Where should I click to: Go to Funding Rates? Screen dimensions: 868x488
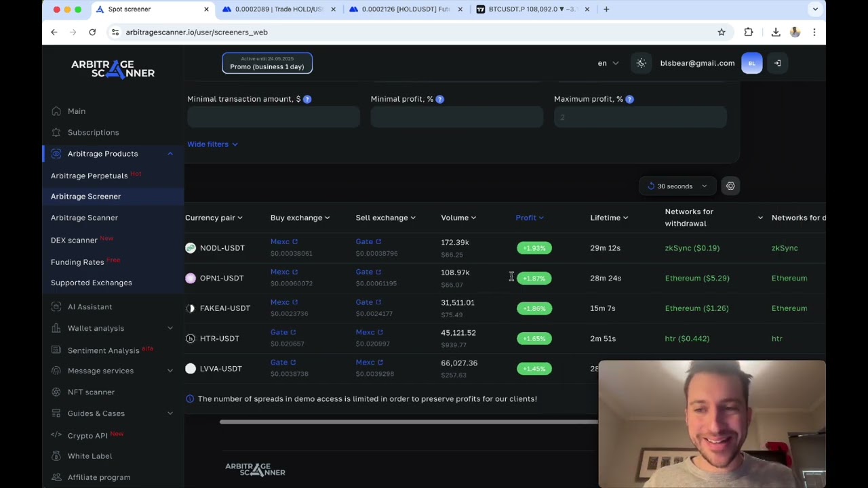tap(77, 262)
